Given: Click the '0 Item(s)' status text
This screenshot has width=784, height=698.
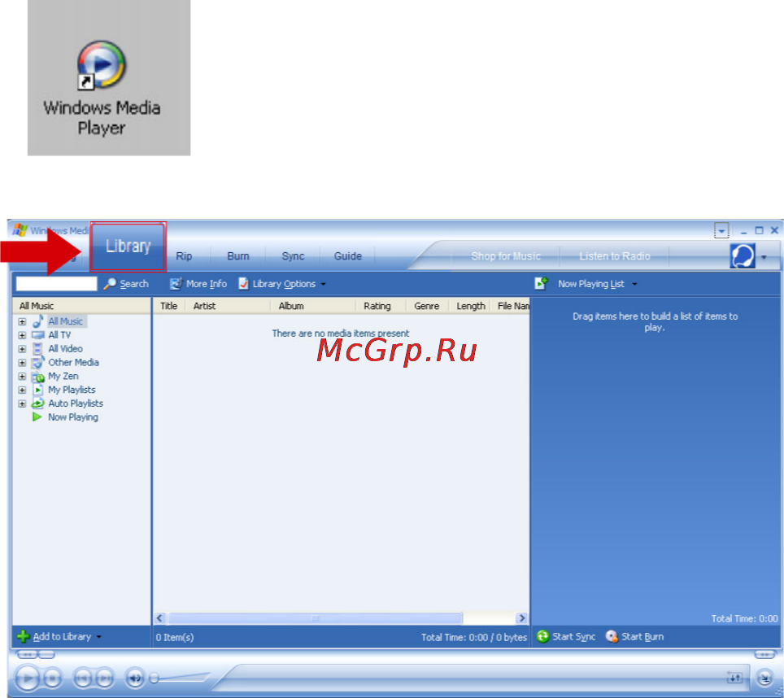Looking at the screenshot, I should [x=175, y=637].
